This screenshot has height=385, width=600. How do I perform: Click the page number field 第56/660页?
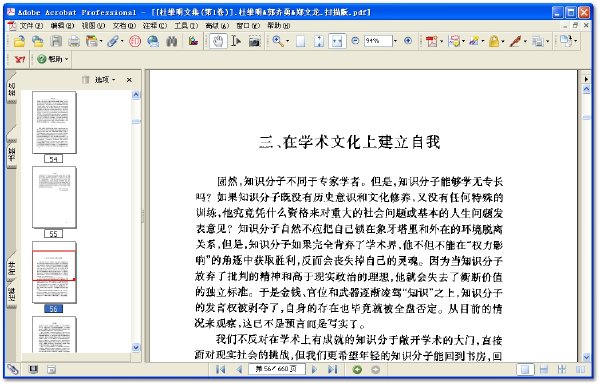click(x=276, y=369)
